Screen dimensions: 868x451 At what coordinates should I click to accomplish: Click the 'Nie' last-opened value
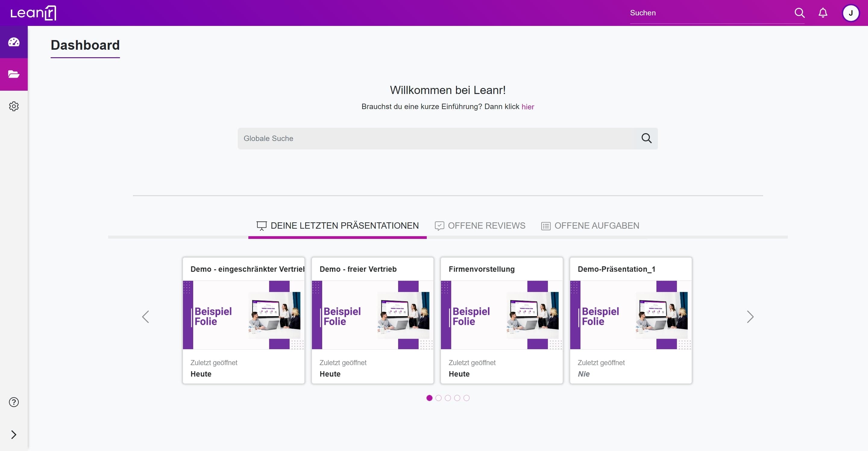[x=583, y=374]
